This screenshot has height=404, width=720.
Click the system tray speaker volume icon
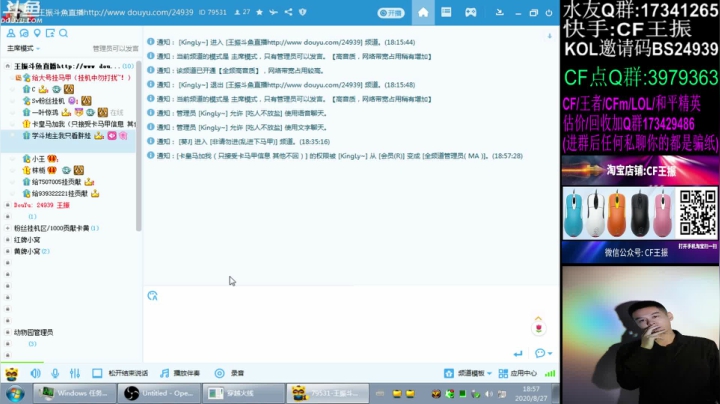[489, 394]
